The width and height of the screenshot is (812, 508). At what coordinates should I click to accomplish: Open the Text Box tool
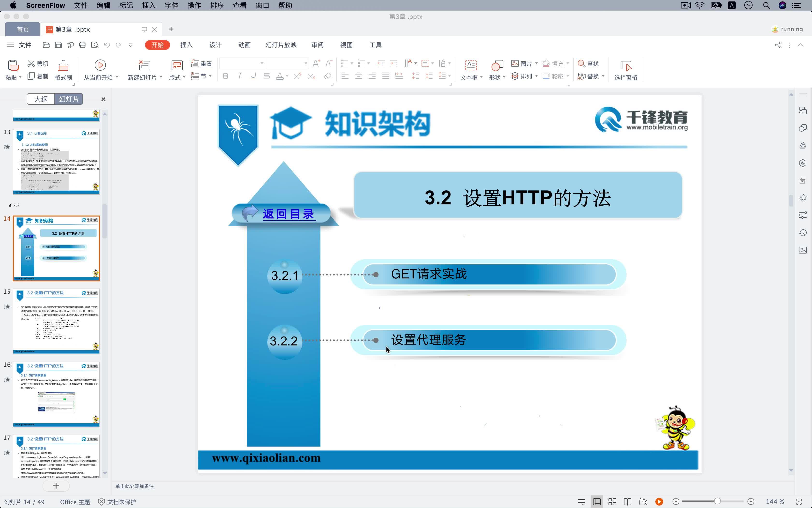(471, 65)
